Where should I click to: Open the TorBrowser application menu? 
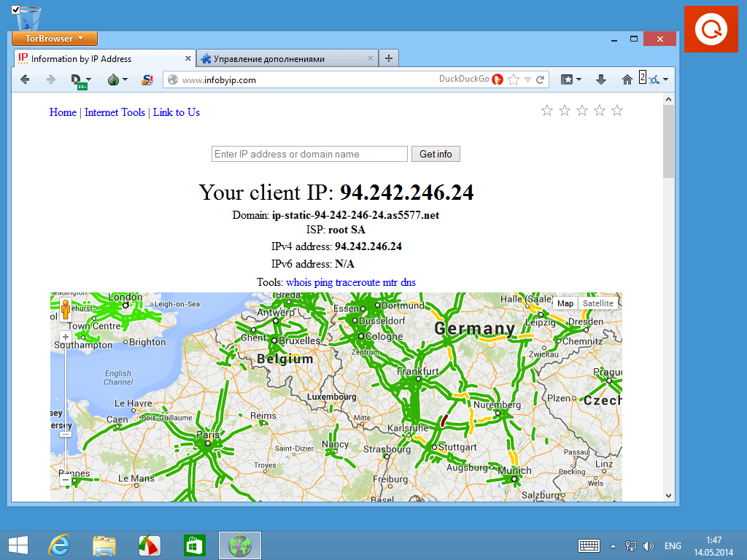pos(54,39)
